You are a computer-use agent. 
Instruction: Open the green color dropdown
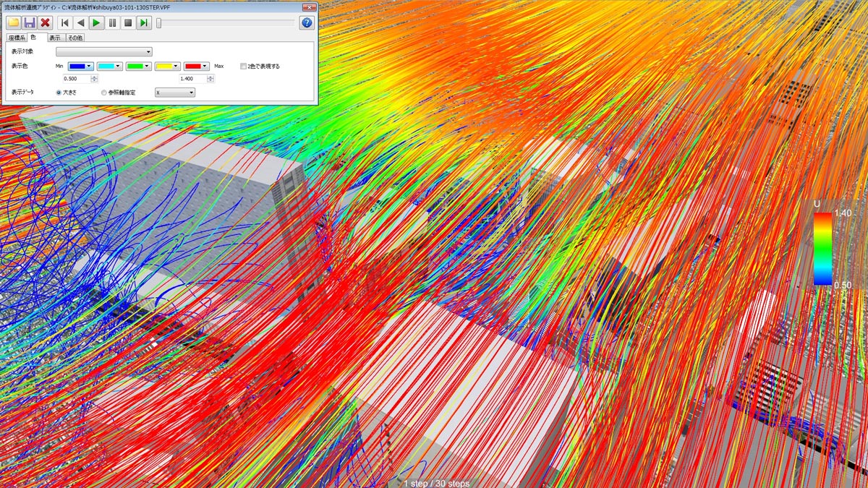click(139, 66)
